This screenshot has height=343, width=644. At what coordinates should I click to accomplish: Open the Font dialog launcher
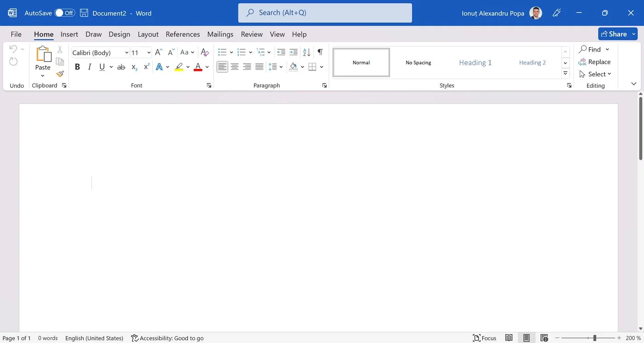click(x=209, y=86)
